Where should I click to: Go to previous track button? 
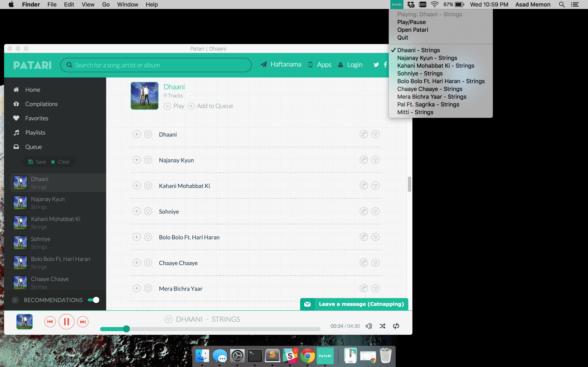[x=50, y=322]
